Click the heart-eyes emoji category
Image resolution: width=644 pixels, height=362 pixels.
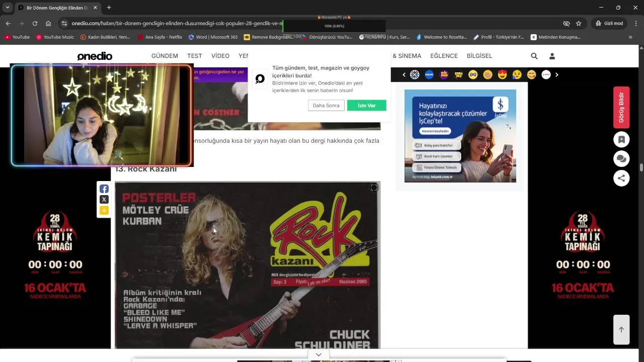(x=502, y=74)
